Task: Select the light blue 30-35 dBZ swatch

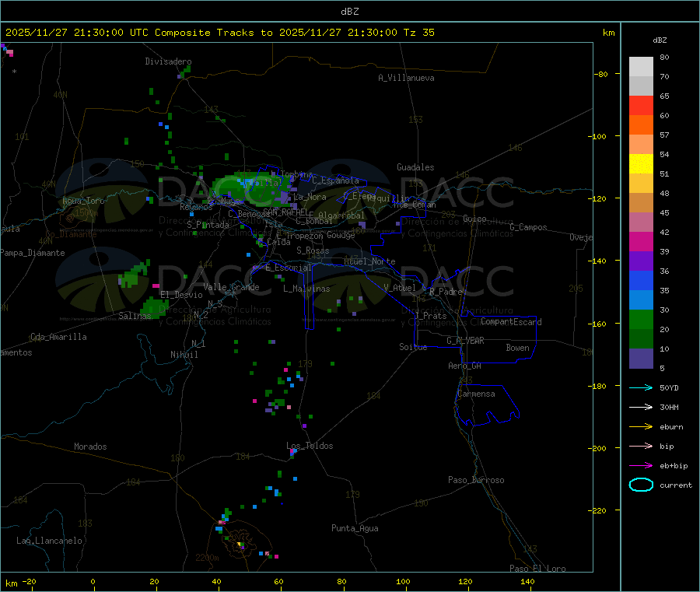Action: (x=641, y=300)
